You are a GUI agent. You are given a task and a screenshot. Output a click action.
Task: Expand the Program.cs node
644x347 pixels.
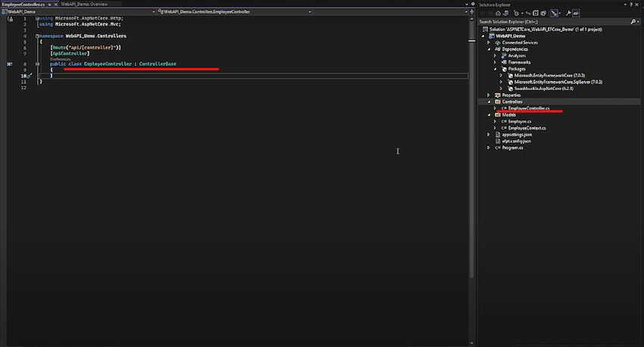(x=489, y=148)
